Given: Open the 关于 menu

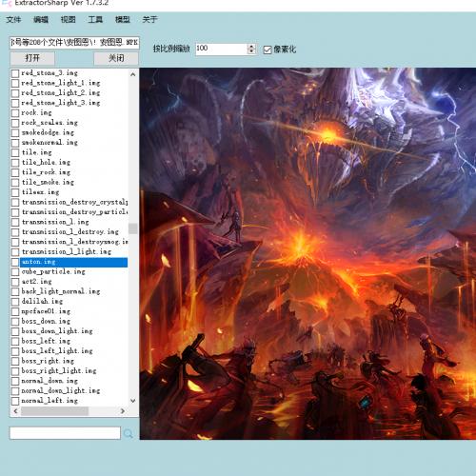Looking at the screenshot, I should point(149,20).
